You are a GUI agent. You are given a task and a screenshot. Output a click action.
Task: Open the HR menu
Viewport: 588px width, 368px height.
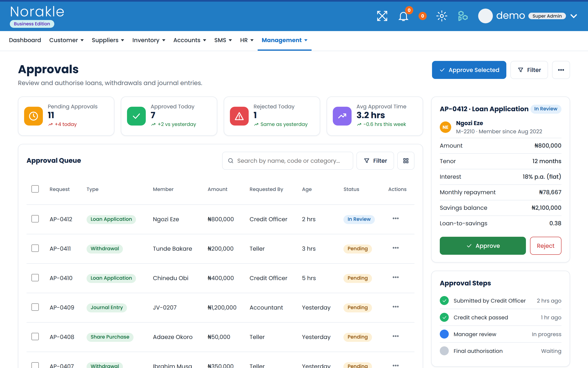pyautogui.click(x=247, y=40)
